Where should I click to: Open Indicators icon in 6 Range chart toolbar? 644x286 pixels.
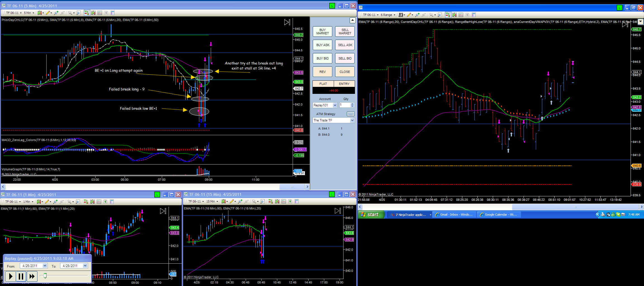454,15
